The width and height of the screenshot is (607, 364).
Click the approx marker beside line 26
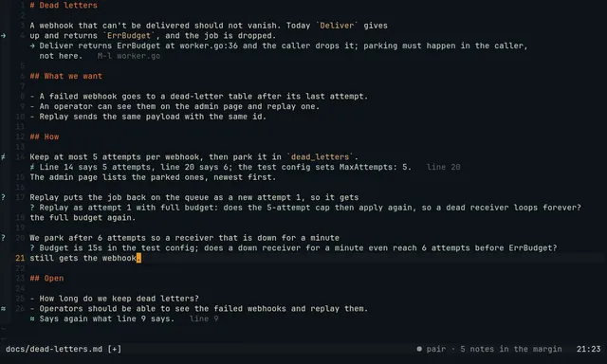[x=3, y=309]
